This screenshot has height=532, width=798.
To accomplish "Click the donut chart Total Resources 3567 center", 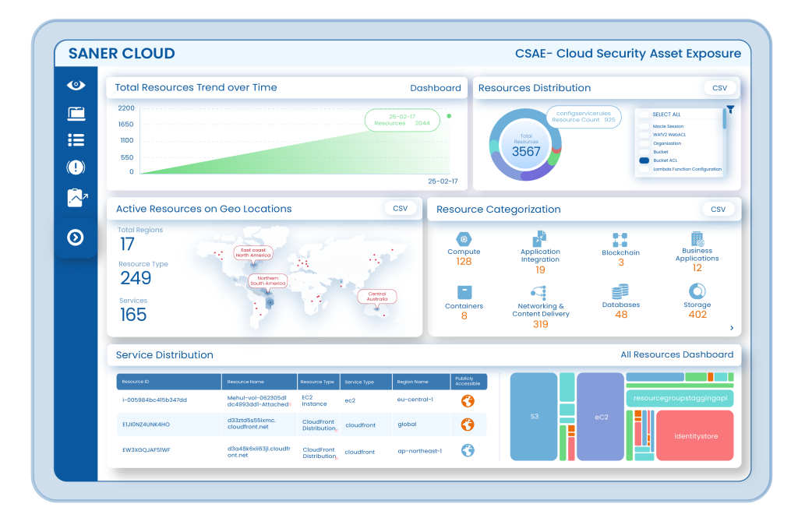I will (526, 145).
